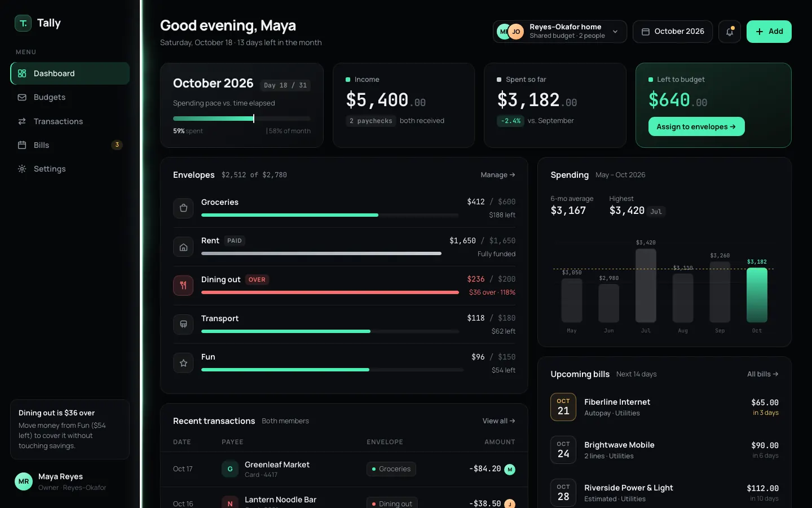812x508 pixels.
Task: Click the Greenleaf Market payee name
Action: pos(277,465)
